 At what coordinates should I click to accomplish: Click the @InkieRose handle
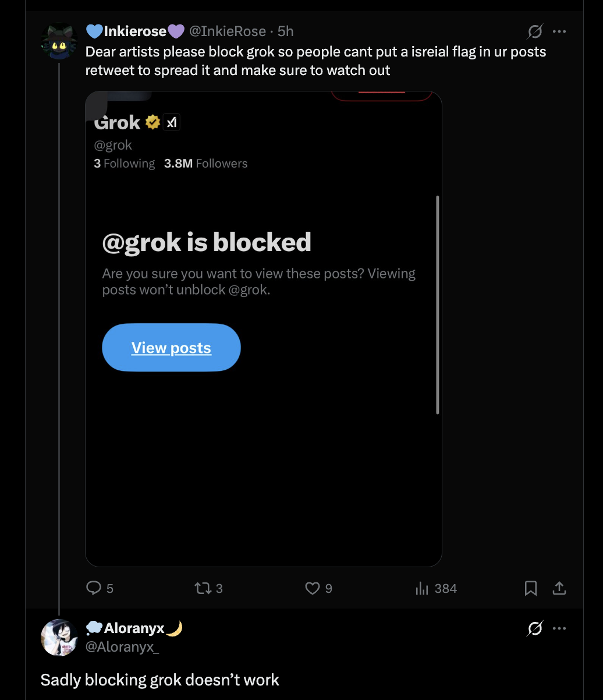click(x=228, y=31)
